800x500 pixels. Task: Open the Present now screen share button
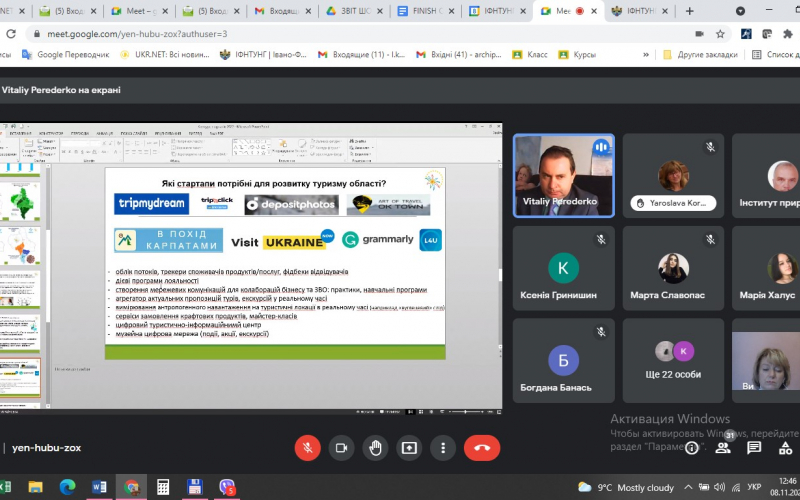point(409,448)
